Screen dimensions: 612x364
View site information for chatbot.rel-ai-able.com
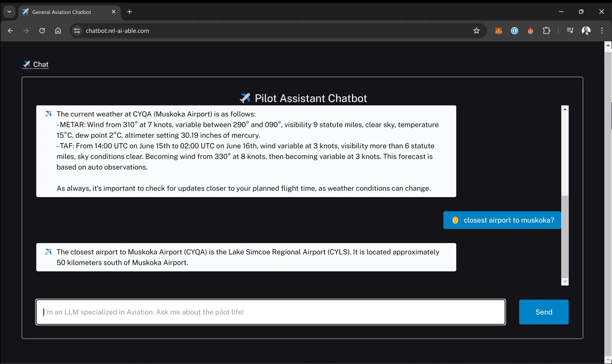click(77, 31)
